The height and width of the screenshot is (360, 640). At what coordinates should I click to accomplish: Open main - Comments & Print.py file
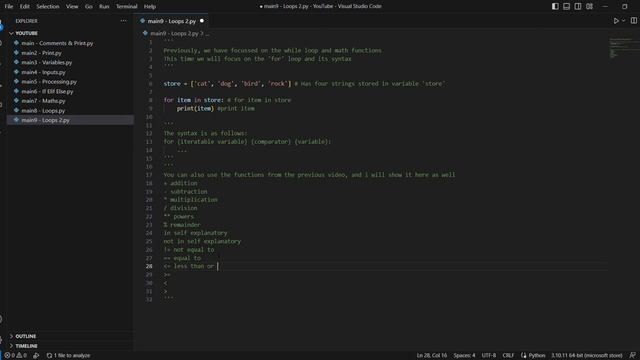(x=57, y=43)
